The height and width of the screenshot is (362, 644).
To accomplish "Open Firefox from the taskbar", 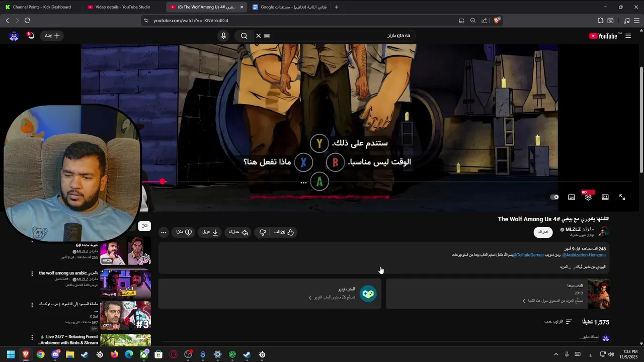I will click(114, 354).
